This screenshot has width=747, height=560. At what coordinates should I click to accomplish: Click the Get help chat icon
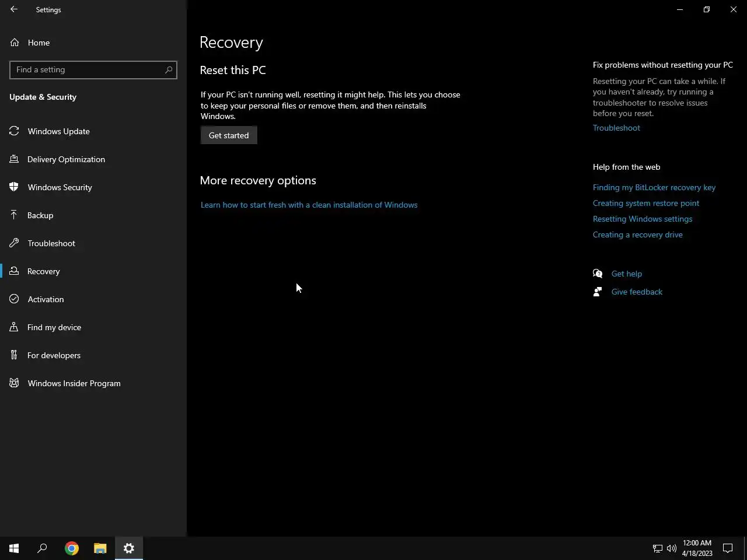tap(598, 274)
